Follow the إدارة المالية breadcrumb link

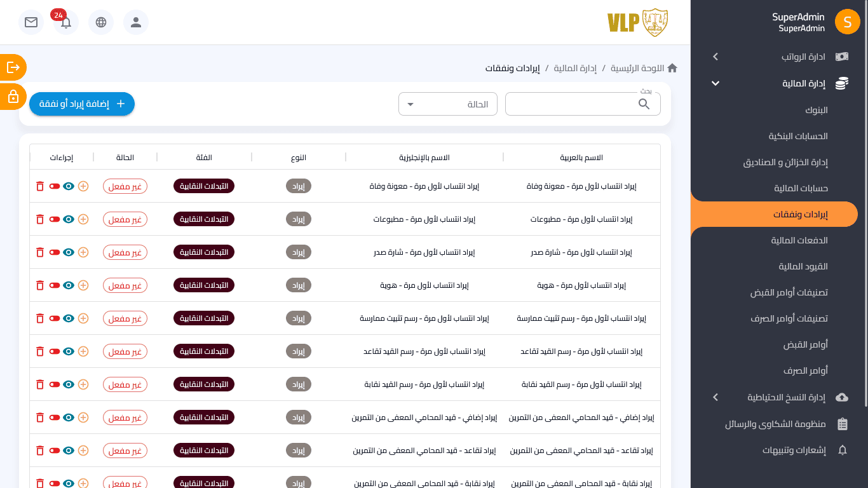(574, 68)
